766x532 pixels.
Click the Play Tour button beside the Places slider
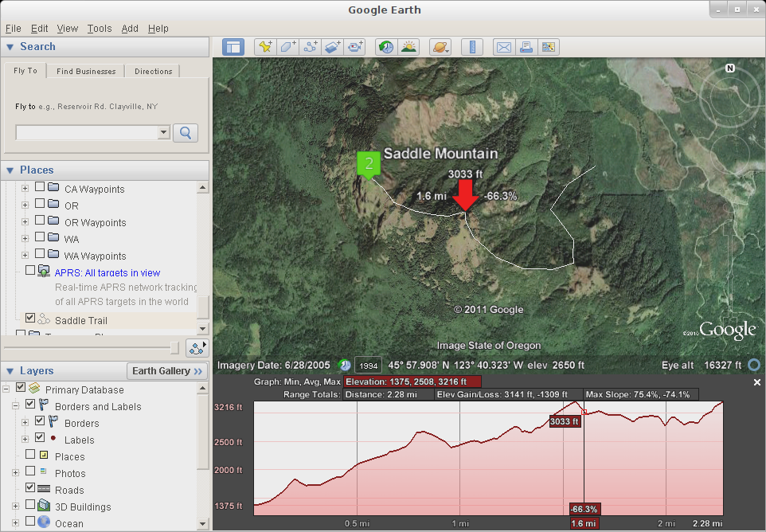pos(197,348)
